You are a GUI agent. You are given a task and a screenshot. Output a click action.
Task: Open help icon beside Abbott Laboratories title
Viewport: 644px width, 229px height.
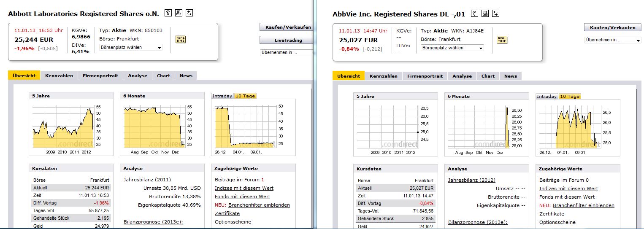168,13
